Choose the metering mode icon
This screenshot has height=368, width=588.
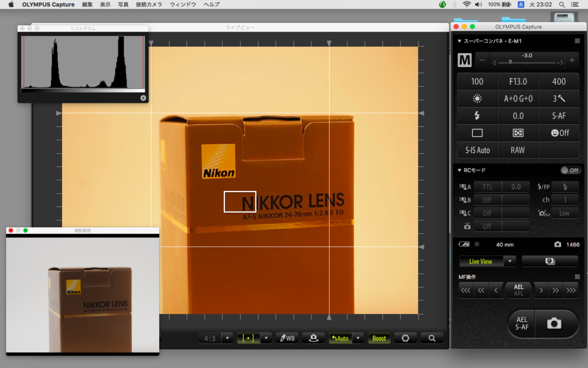point(518,133)
